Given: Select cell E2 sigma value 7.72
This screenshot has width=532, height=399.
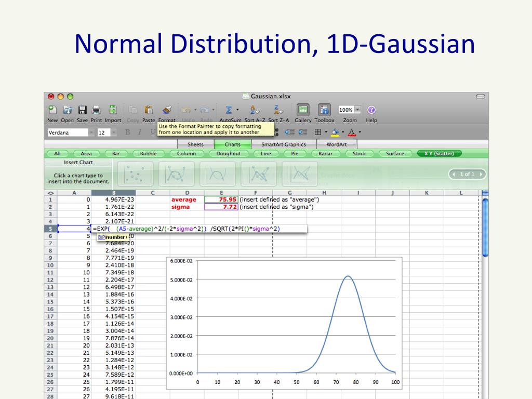Looking at the screenshot, I should coord(221,207).
